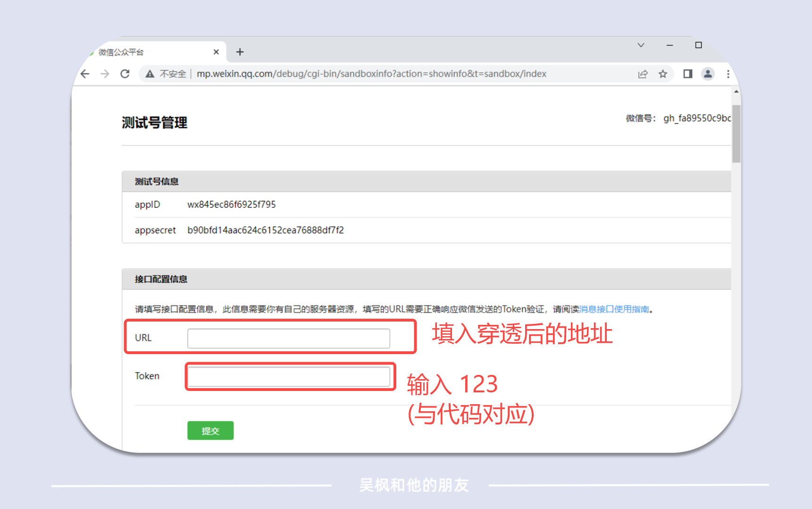Image resolution: width=812 pixels, height=509 pixels.
Task: Go back to the previous page
Action: click(85, 74)
